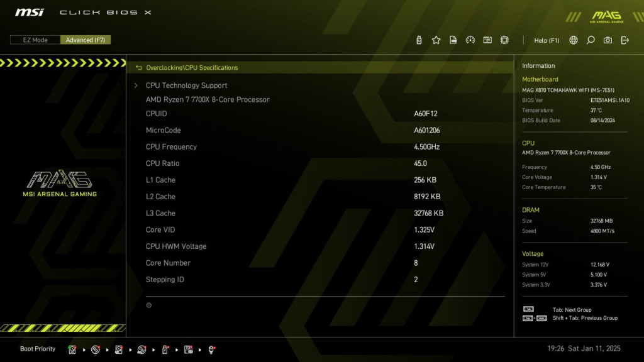Select the MicroCode row label
644x362 pixels.
tap(163, 130)
